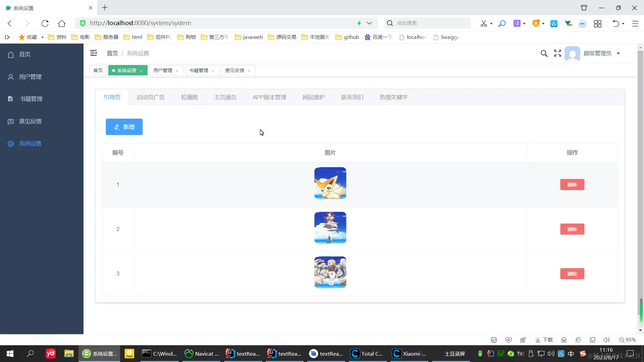The height and width of the screenshot is (362, 644).
Task: Click the 新增 button
Action: (124, 127)
